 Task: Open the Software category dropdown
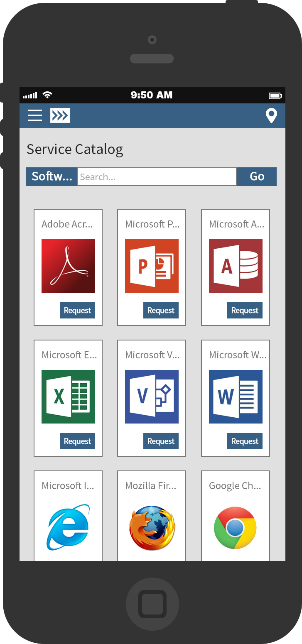pyautogui.click(x=52, y=176)
